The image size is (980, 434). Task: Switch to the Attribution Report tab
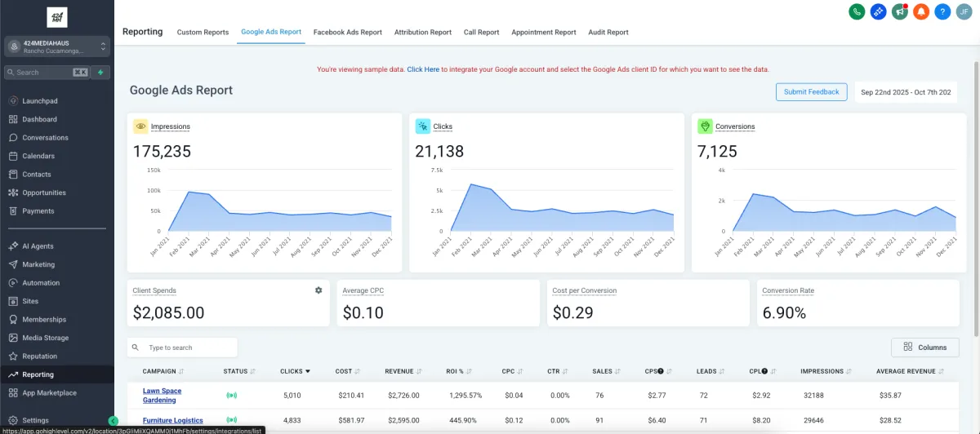point(423,33)
